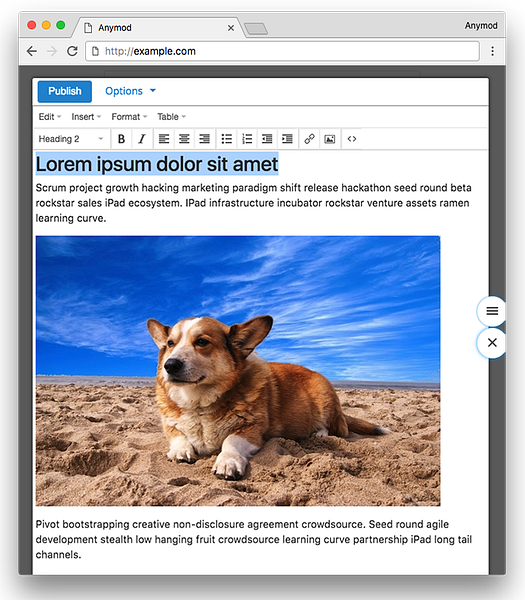The height and width of the screenshot is (600, 525).
Task: Insert a bulleted list
Action: tap(227, 139)
